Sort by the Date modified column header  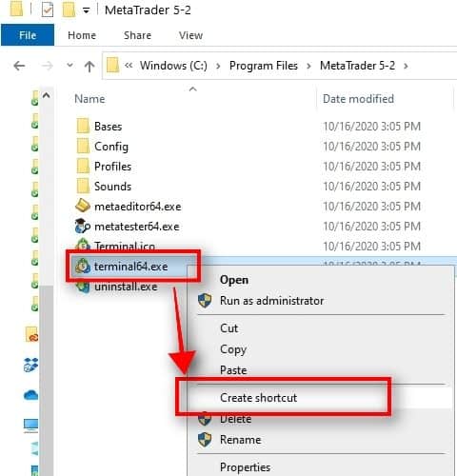point(358,99)
